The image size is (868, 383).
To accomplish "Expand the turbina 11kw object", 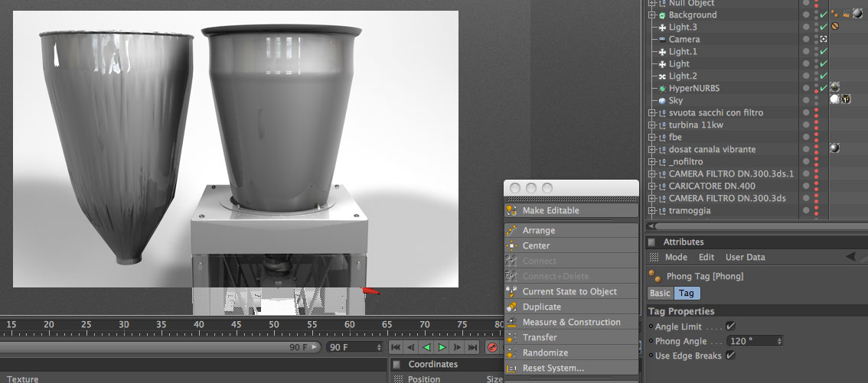I will [652, 125].
